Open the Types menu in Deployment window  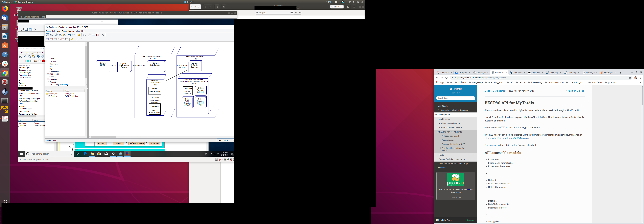[64, 31]
